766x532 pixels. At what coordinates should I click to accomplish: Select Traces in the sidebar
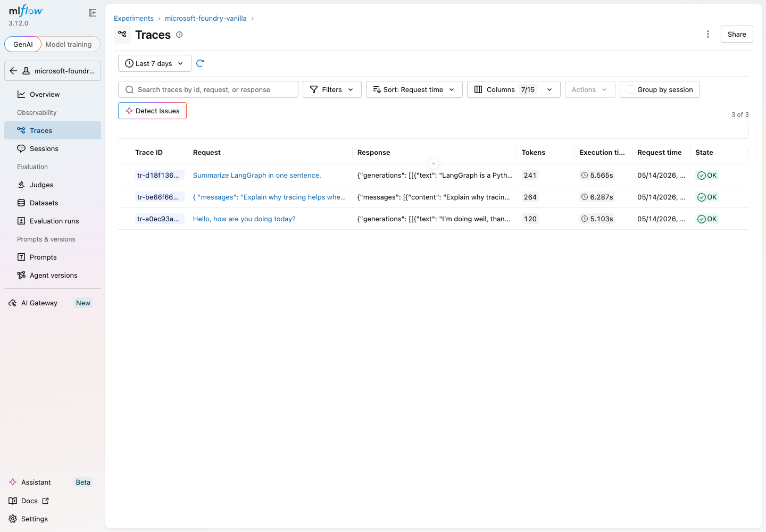53,130
